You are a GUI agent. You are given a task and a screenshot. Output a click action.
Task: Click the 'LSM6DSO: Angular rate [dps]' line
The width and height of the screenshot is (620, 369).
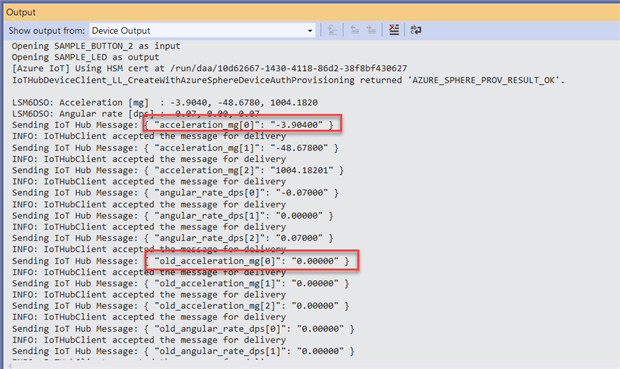click(x=136, y=114)
